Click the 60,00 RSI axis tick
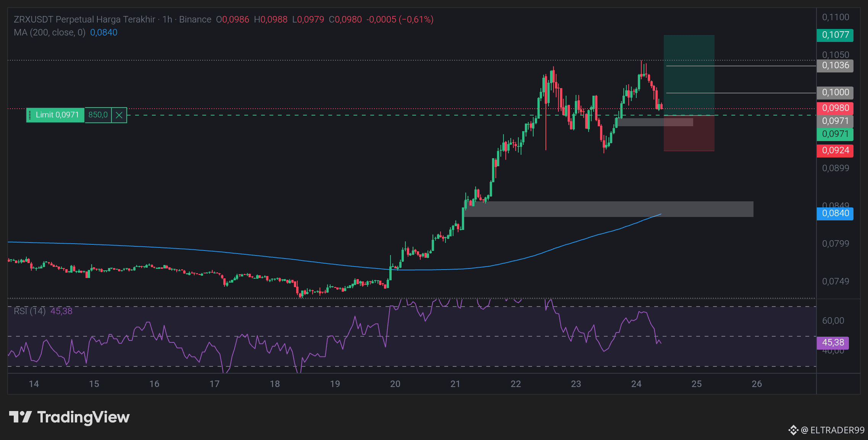 tap(833, 321)
